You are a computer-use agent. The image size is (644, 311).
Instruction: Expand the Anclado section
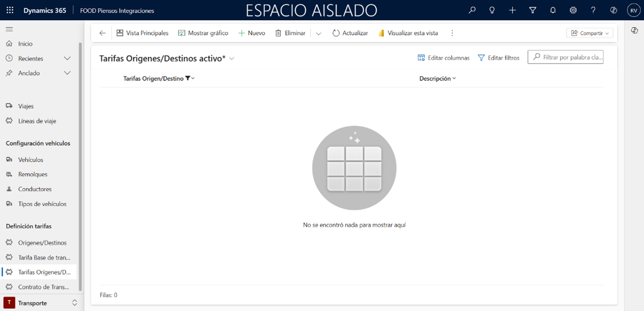[67, 73]
